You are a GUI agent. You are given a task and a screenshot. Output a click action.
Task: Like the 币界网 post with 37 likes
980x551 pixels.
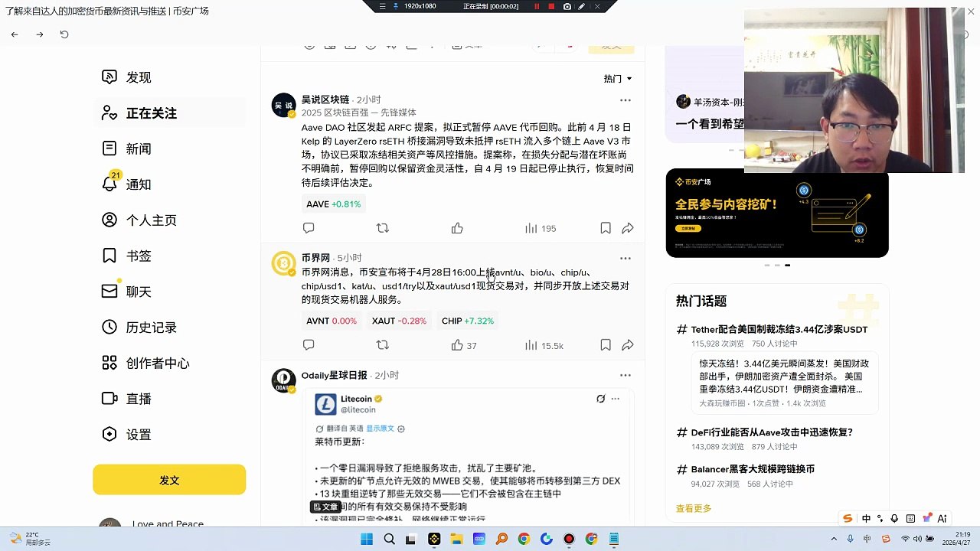pos(463,345)
